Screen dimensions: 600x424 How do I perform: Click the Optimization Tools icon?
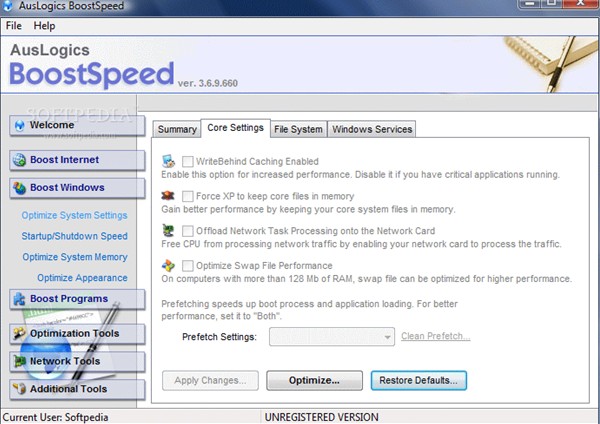pos(19,333)
